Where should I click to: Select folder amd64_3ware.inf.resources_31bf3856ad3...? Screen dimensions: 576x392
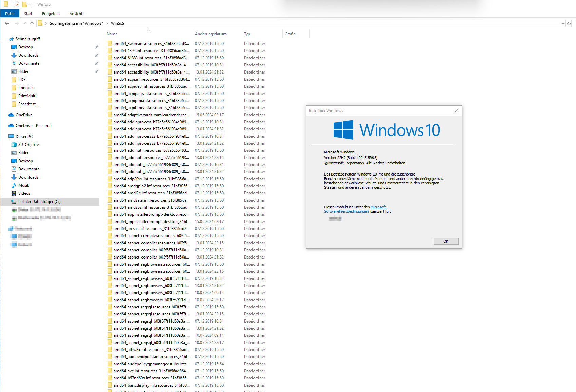(151, 44)
